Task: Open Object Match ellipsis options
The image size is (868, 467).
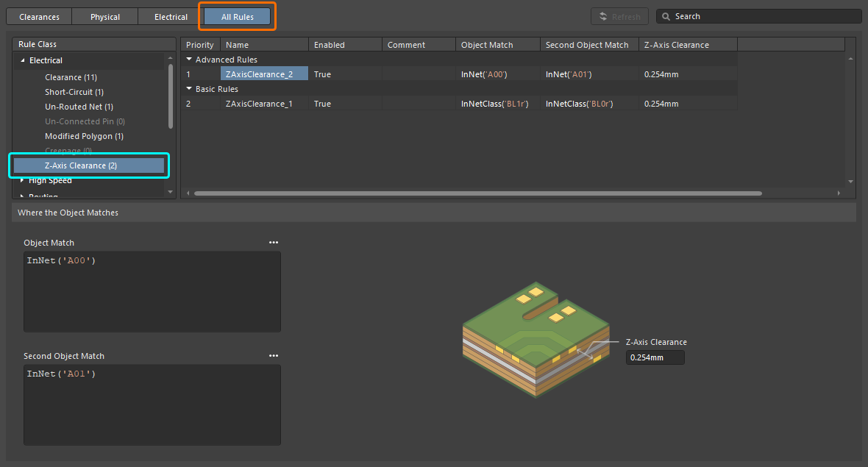Action: point(274,242)
